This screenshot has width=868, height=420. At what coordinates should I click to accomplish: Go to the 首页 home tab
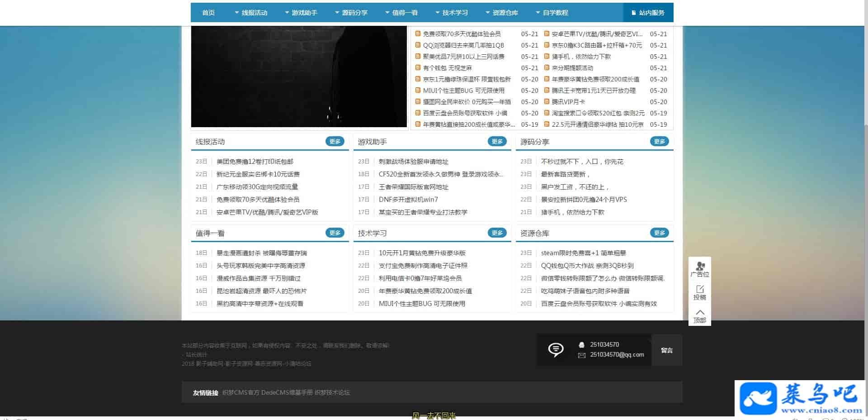(x=208, y=13)
